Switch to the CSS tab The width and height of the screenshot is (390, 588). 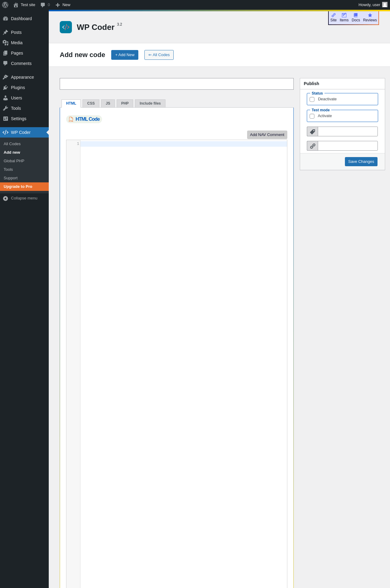pyautogui.click(x=91, y=103)
